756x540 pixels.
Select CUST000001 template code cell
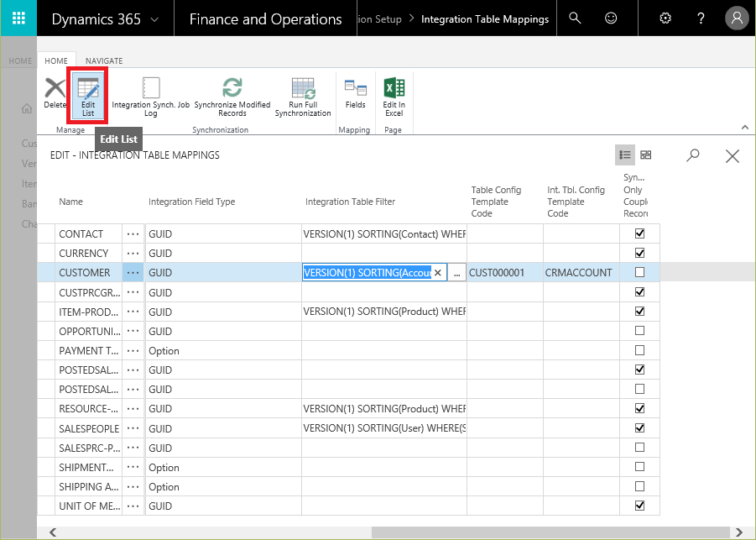(505, 273)
